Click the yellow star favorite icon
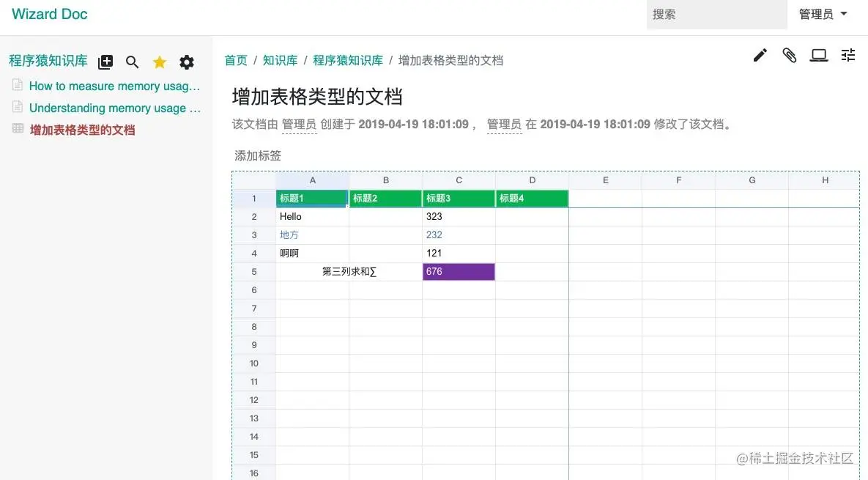 [160, 62]
